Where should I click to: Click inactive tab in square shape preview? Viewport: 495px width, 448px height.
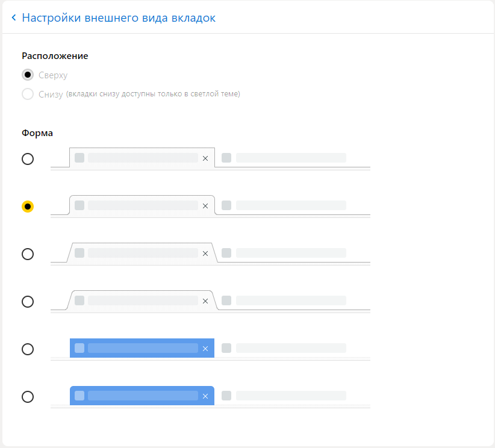click(x=284, y=158)
